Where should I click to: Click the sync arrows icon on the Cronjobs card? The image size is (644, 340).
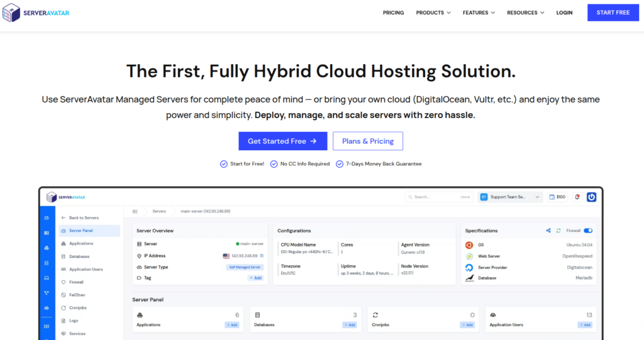(x=375, y=315)
